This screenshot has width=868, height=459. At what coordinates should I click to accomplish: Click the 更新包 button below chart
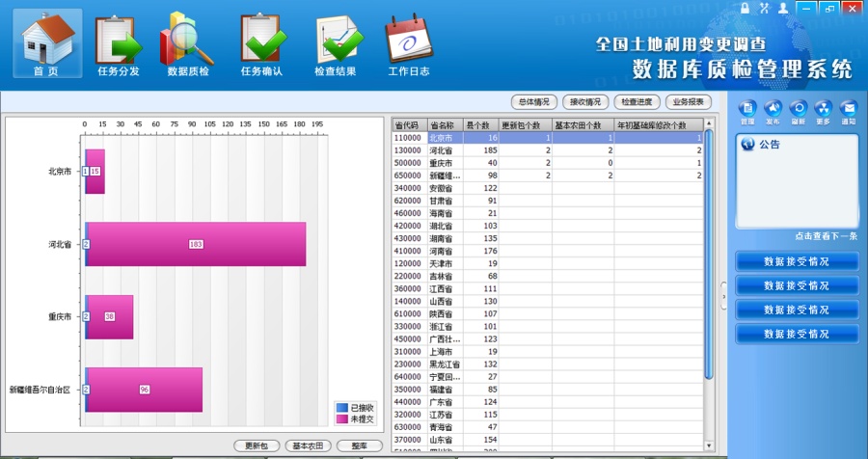pyautogui.click(x=257, y=445)
